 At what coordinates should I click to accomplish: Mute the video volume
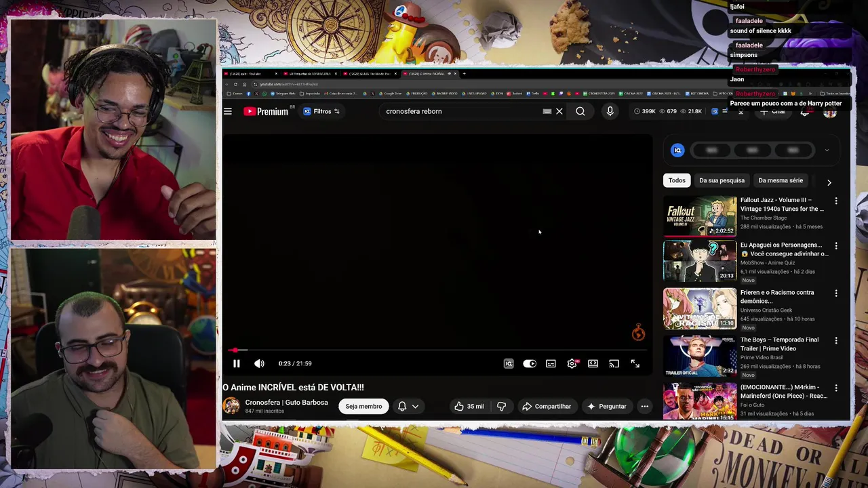[259, 363]
